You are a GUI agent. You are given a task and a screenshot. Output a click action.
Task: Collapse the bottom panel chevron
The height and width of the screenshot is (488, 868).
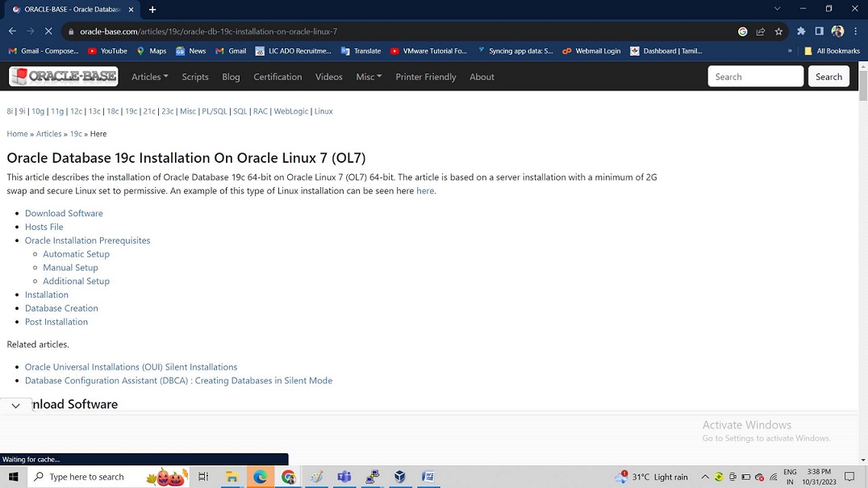point(15,406)
